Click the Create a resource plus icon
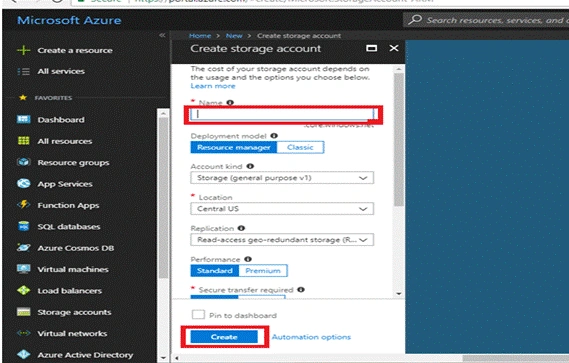 pos(24,50)
